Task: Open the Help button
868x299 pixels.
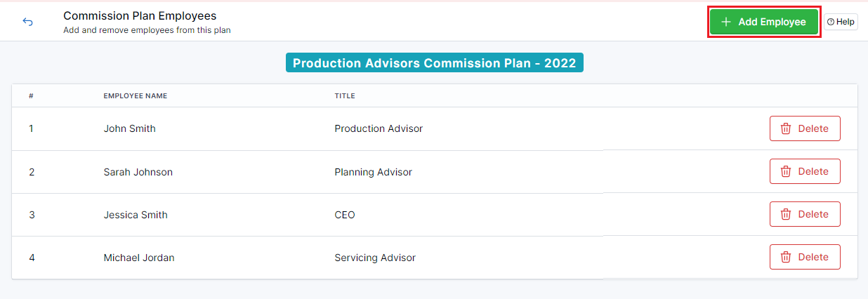Action: click(841, 22)
